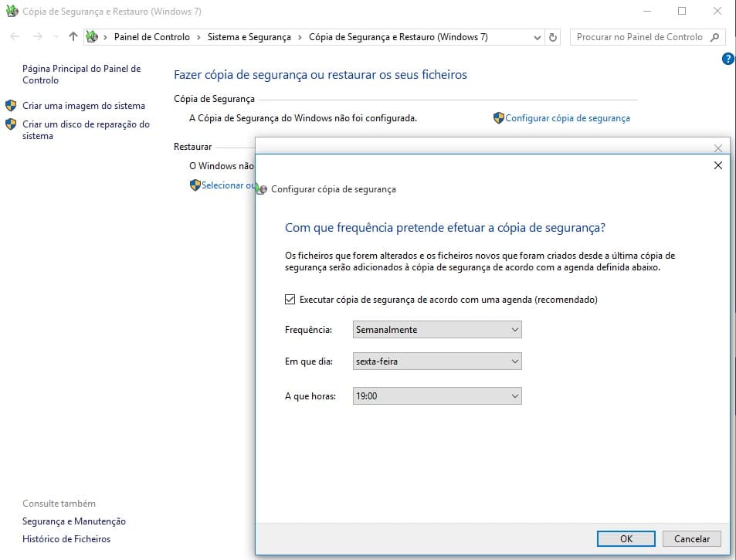736x560 pixels.
Task: Click 'Configurar cópia de segurança' link
Action: (x=568, y=118)
